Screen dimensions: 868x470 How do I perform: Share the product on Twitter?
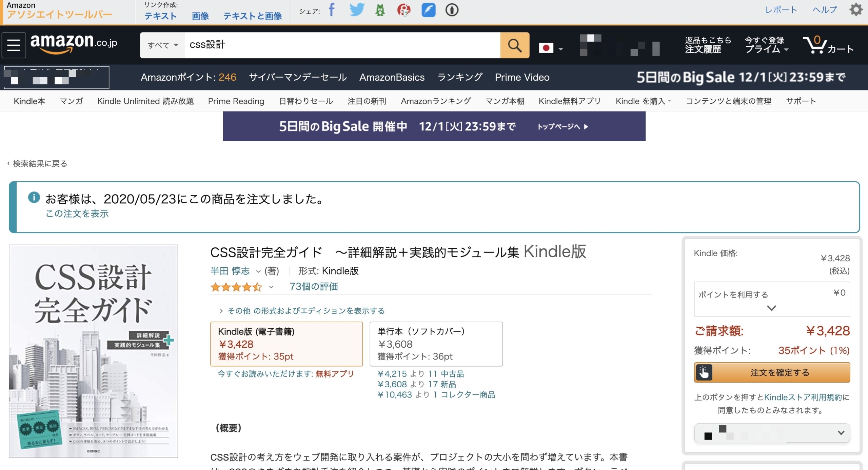coord(357,10)
